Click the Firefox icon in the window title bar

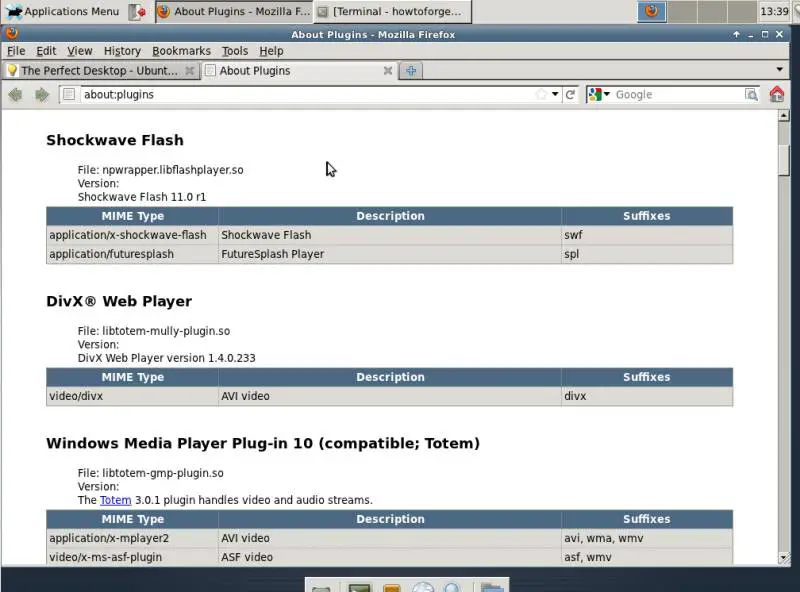click(x=12, y=34)
